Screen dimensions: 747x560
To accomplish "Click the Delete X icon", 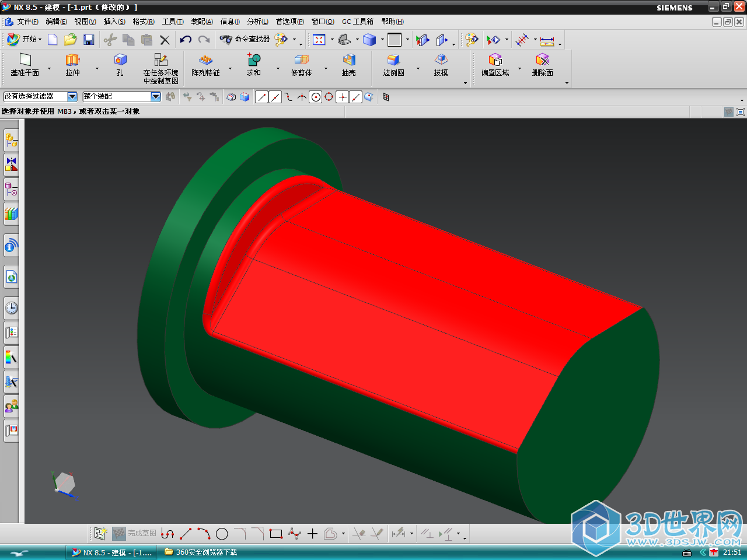I will pos(165,40).
